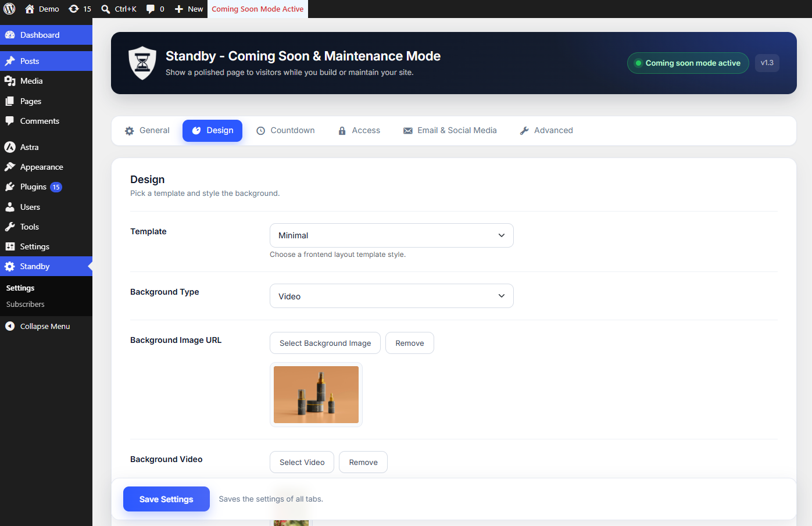Click the Dashboard gauge icon
Image resolution: width=812 pixels, height=526 pixels.
(10, 35)
